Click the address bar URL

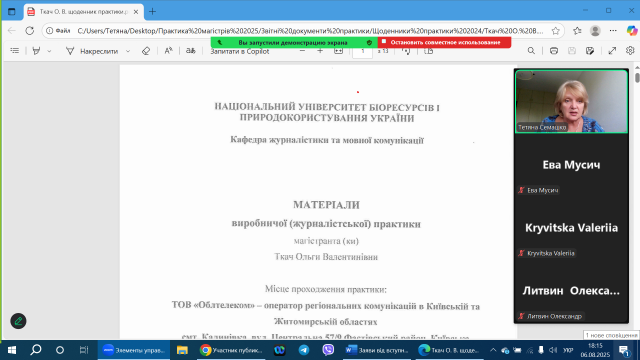pyautogui.click(x=310, y=31)
